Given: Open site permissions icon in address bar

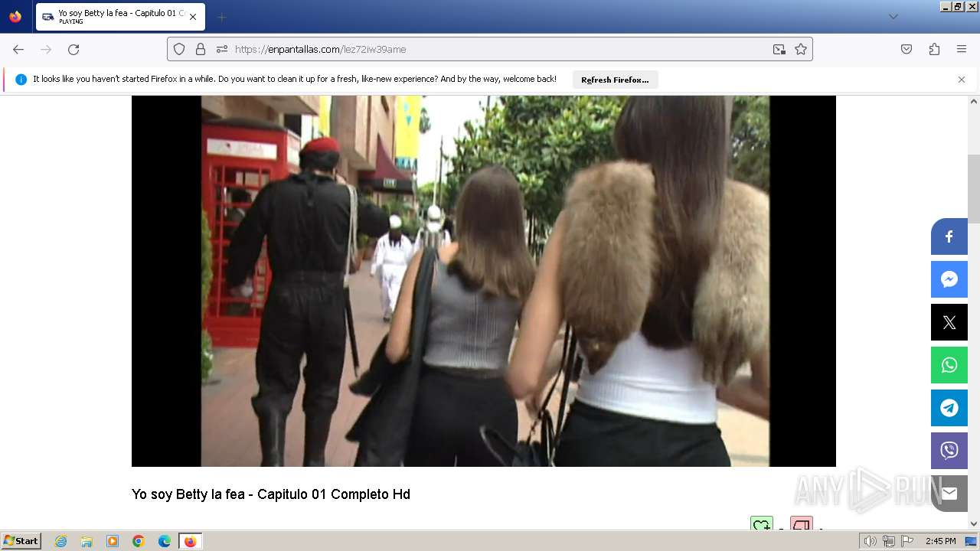Looking at the screenshot, I should 222,49.
